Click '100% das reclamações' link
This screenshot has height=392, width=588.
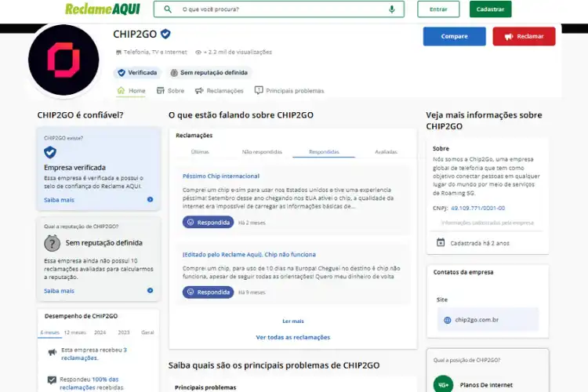click(x=89, y=383)
